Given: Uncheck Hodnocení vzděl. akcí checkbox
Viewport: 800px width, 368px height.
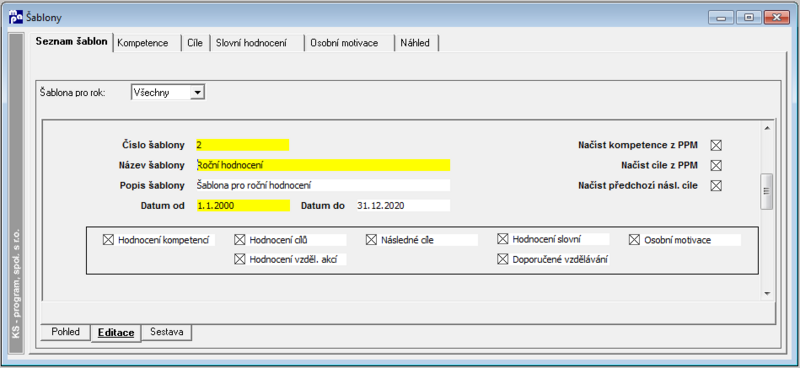Looking at the screenshot, I should (x=240, y=259).
